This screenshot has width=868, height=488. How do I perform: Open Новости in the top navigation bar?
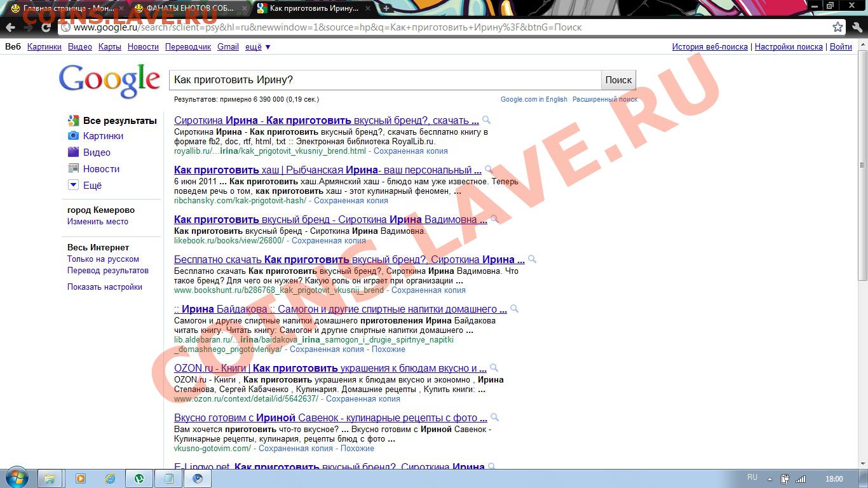(143, 46)
